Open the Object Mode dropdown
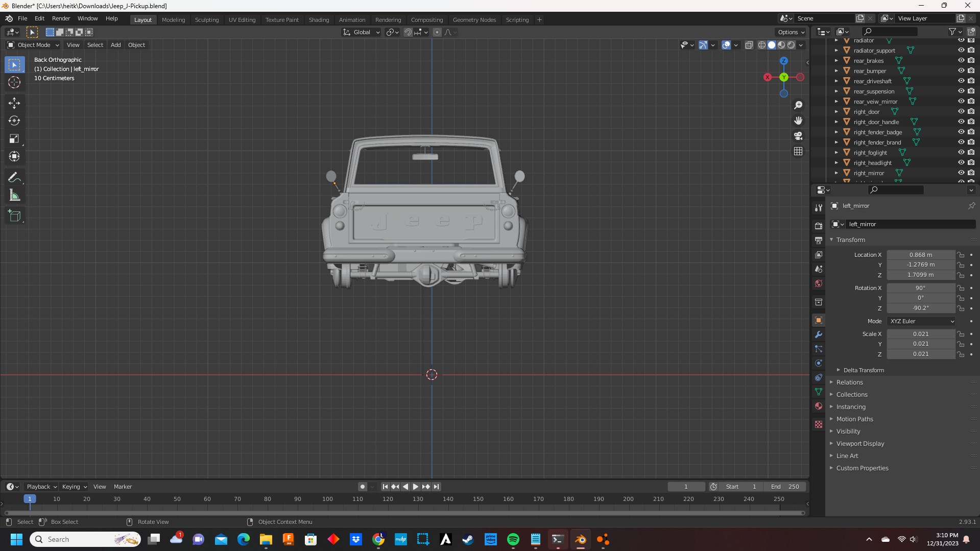Image resolution: width=980 pixels, height=551 pixels. (33, 45)
